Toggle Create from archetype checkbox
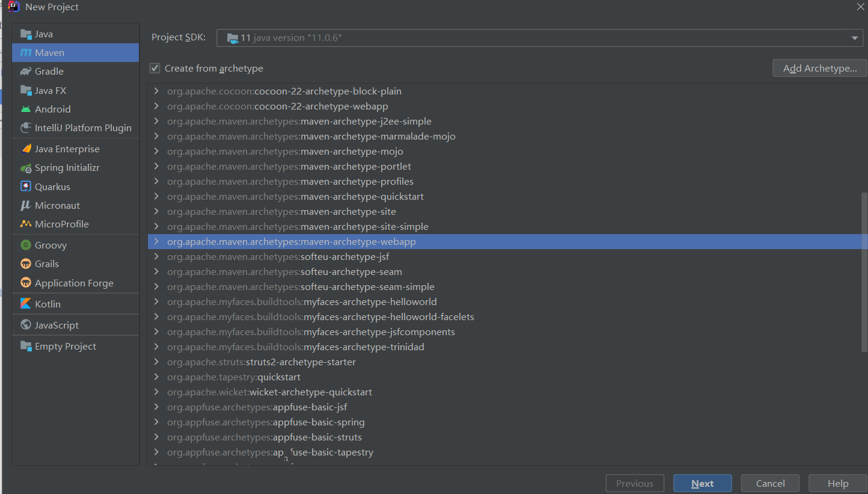Image resolution: width=868 pixels, height=494 pixels. point(155,68)
